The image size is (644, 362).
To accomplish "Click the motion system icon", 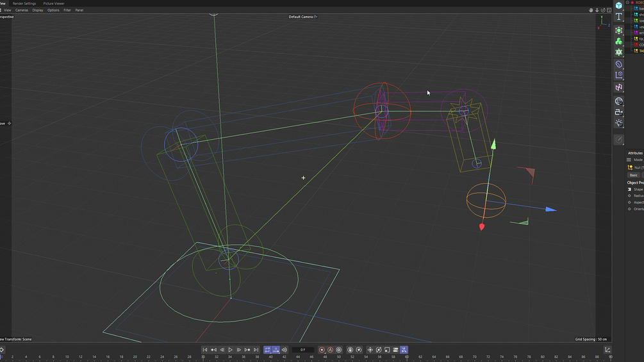I will [x=351, y=350].
